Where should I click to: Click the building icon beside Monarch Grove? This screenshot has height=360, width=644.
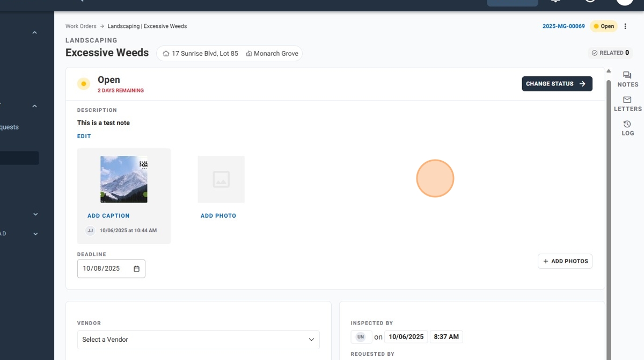tap(249, 54)
